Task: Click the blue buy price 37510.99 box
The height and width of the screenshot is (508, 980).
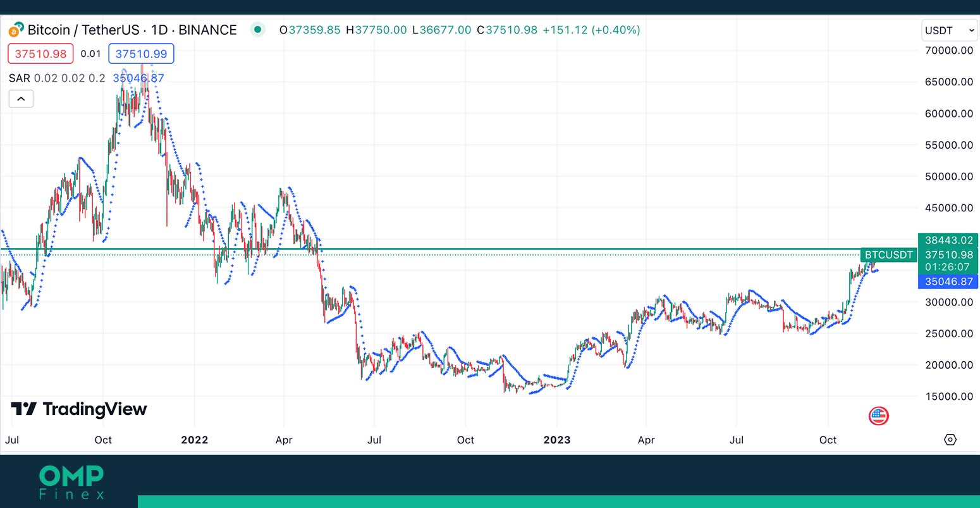Action: click(x=141, y=54)
